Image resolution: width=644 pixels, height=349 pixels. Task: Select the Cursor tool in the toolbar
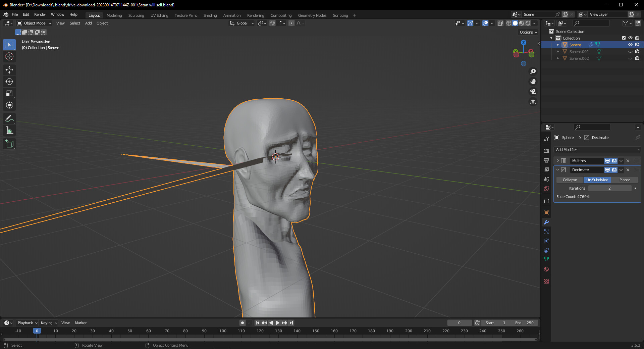(9, 56)
